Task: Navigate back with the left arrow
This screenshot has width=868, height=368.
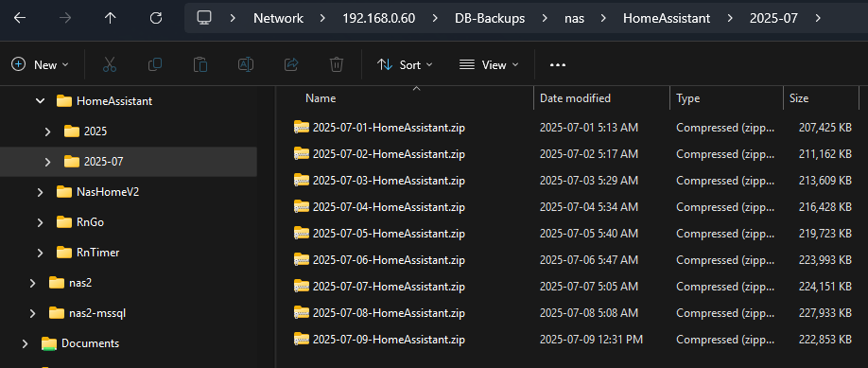Action: 20,18
